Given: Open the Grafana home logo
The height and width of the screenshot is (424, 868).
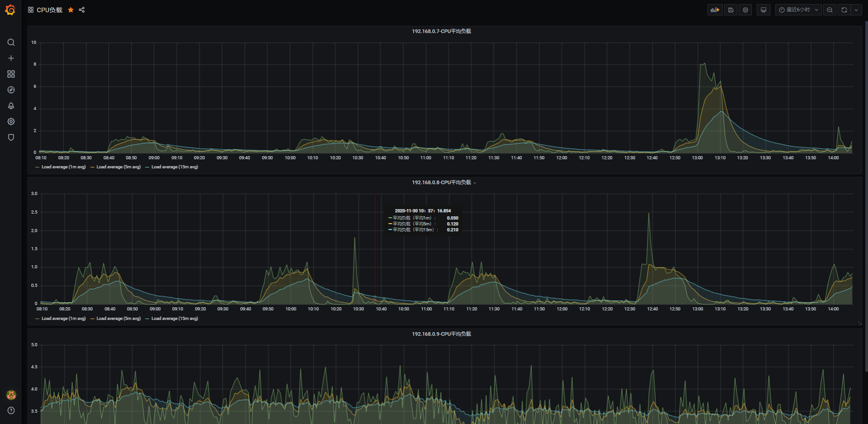Looking at the screenshot, I should coord(10,10).
